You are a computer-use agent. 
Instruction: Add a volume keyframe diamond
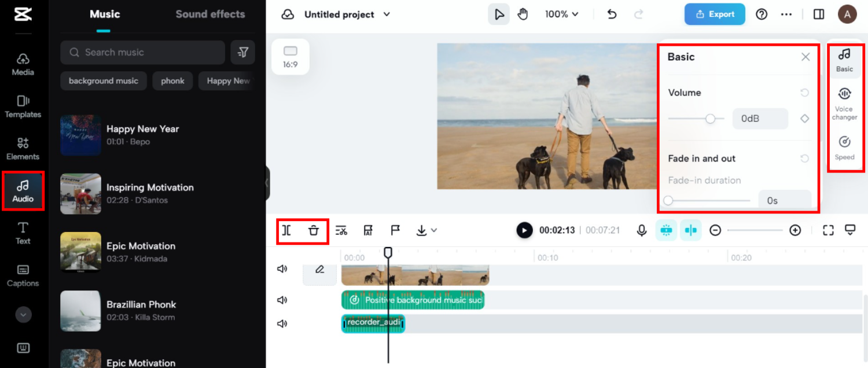tap(804, 119)
